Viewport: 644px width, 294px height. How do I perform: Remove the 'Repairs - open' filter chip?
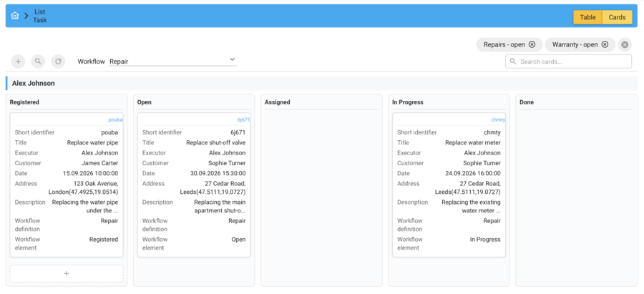click(532, 45)
